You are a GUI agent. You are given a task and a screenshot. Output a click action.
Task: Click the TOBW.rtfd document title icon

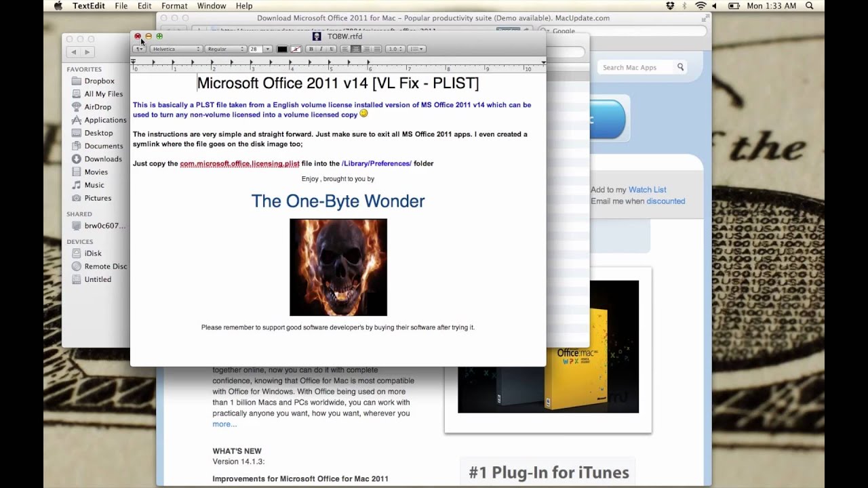[x=317, y=37]
